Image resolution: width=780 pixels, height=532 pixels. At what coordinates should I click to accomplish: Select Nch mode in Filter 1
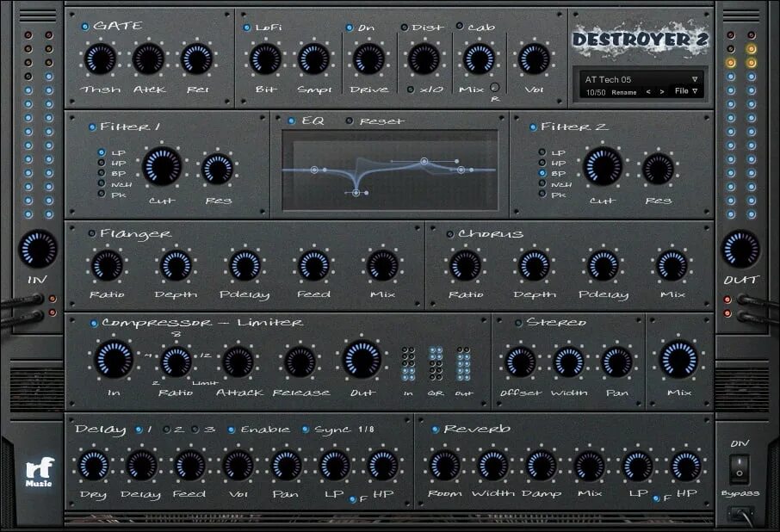point(102,183)
